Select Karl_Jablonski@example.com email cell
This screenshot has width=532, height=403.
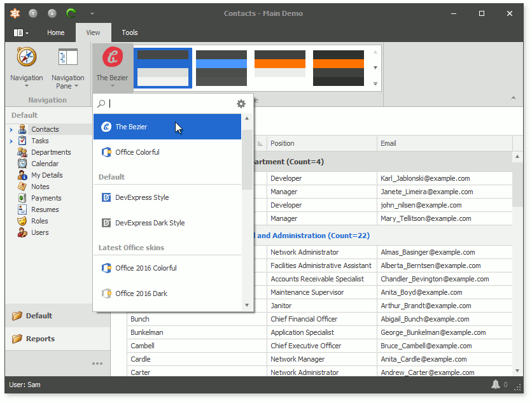coord(444,178)
